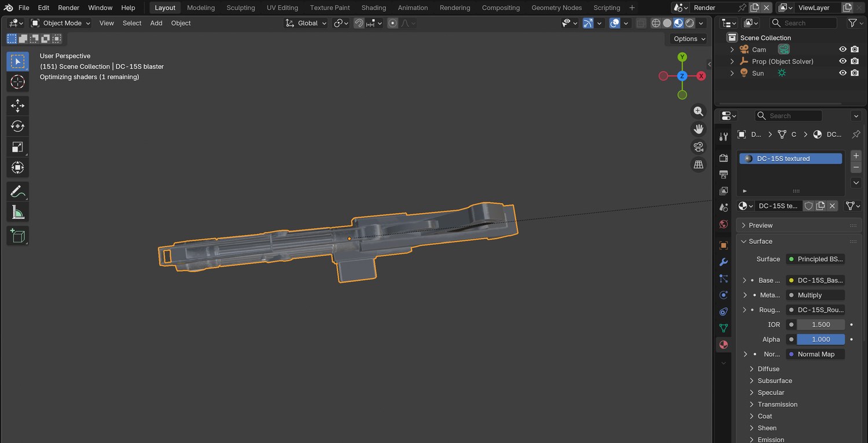
Task: Disable Cam in renders
Action: pyautogui.click(x=855, y=50)
